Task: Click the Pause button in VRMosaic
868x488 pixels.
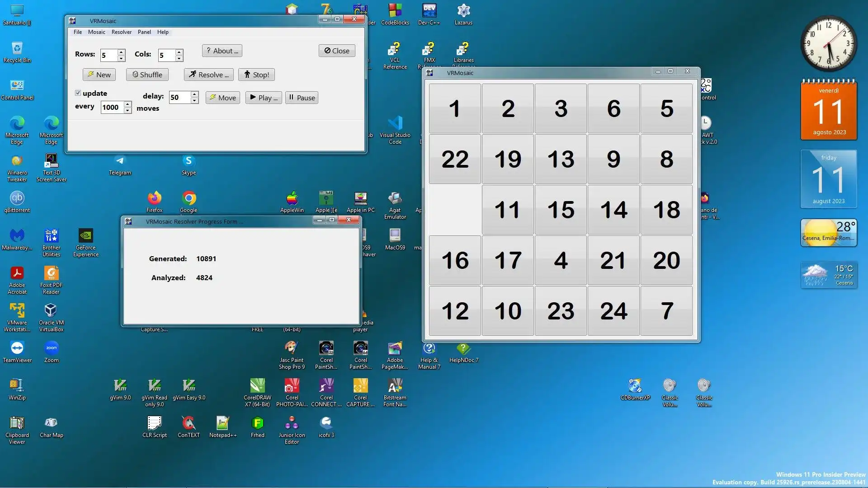Action: click(x=302, y=97)
